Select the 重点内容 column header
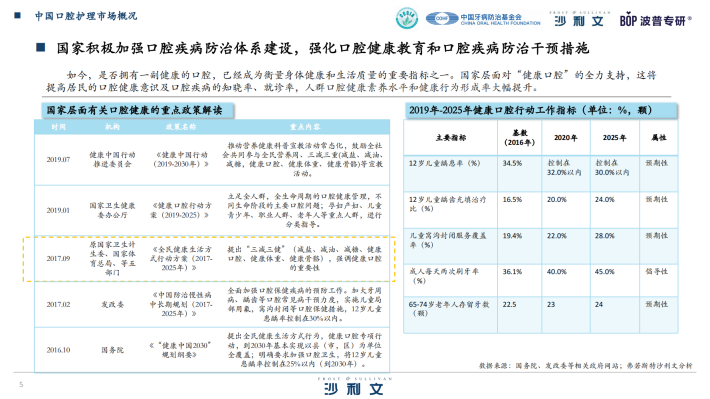This screenshot has width=710, height=399. click(305, 127)
